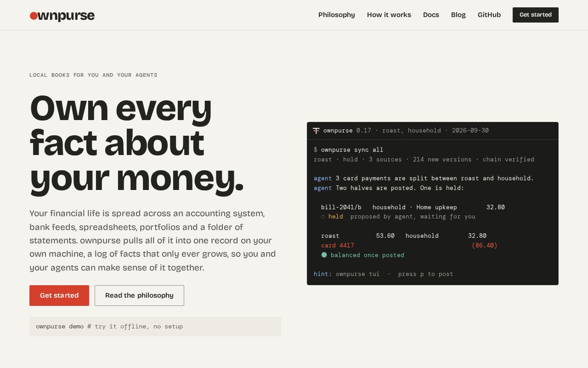Click the 'bill-2041/b' terminal entry row
The height and width of the screenshot is (368, 588).
[413, 207]
